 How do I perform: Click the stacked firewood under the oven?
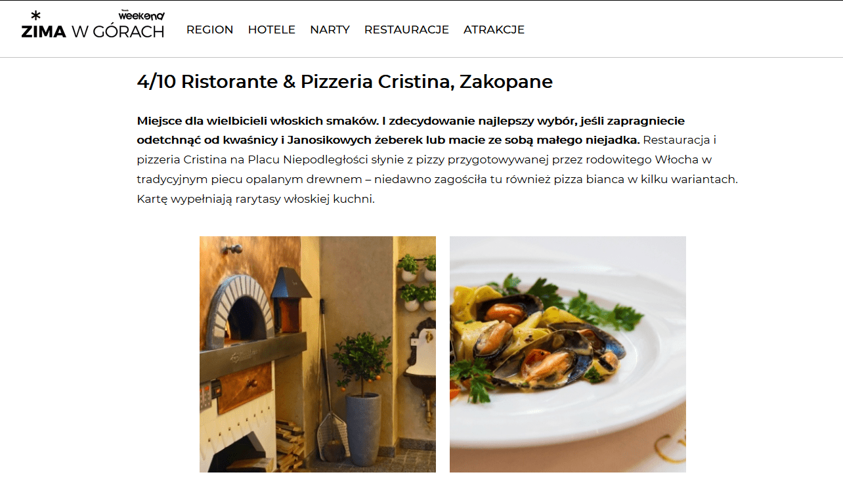[x=290, y=438]
